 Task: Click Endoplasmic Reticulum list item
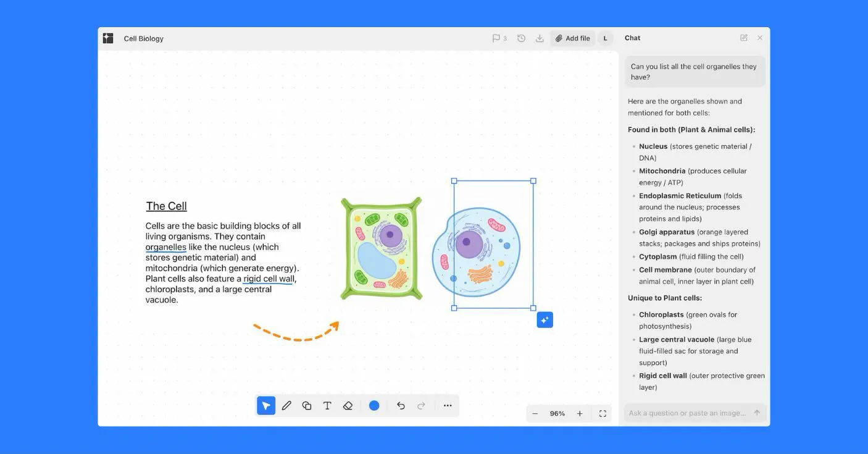click(690, 207)
